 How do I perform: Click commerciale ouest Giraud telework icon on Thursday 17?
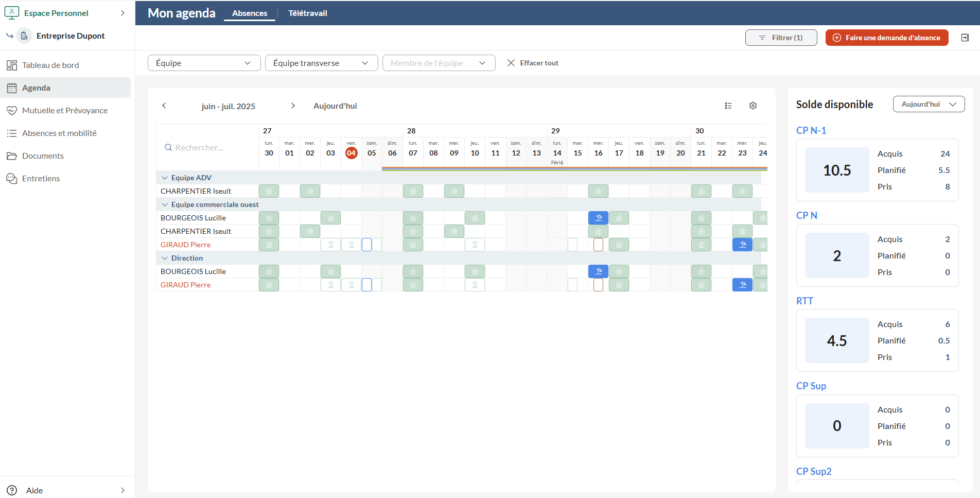pos(619,245)
